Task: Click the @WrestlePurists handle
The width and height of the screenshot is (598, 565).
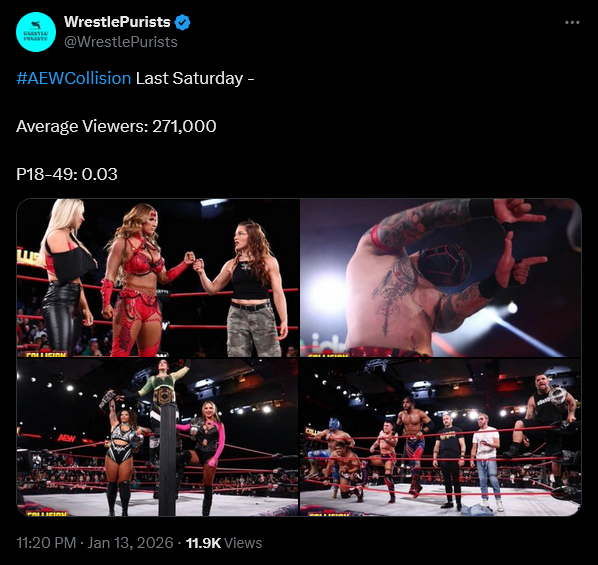Action: click(121, 42)
